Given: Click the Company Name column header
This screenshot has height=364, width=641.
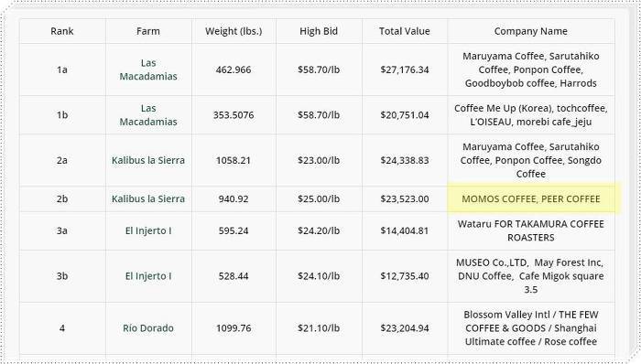Looking at the screenshot, I should pyautogui.click(x=530, y=31).
